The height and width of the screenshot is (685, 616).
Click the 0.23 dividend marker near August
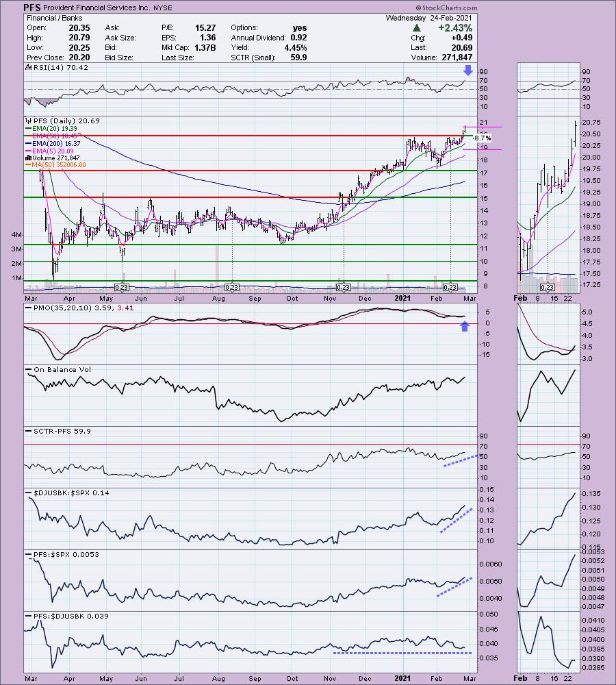click(231, 288)
